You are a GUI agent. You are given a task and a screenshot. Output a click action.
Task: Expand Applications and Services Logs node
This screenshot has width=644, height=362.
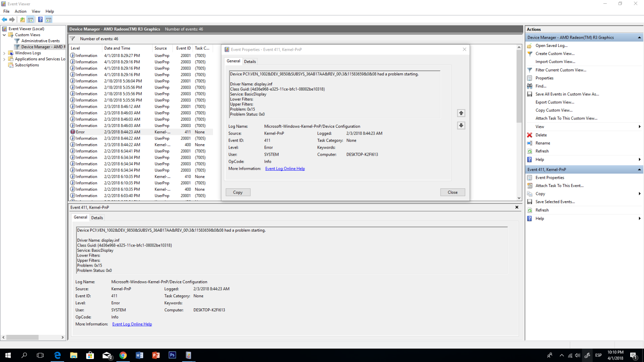[4, 59]
